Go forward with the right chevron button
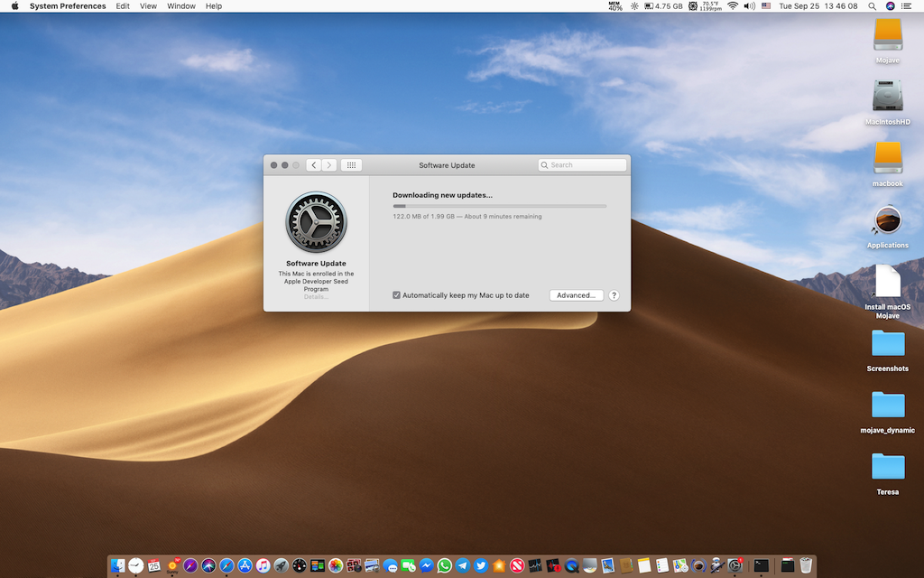The image size is (924, 578). [x=329, y=165]
